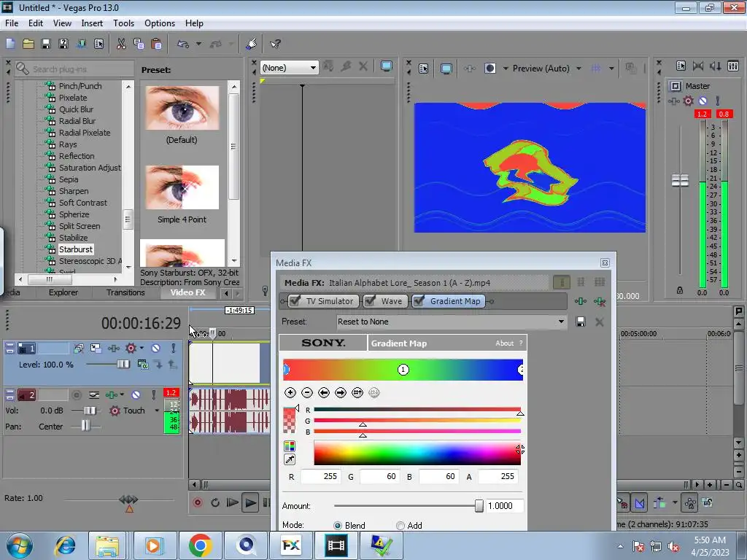Select the Simple 4 Point preset thumbnail
Viewport: 747px width, 560px height.
[182, 187]
